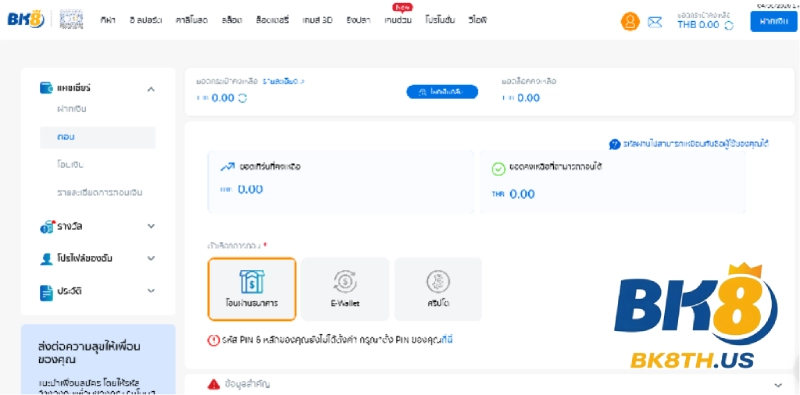
Task: Choose the E-Wallet withdrawal option
Action: point(345,289)
